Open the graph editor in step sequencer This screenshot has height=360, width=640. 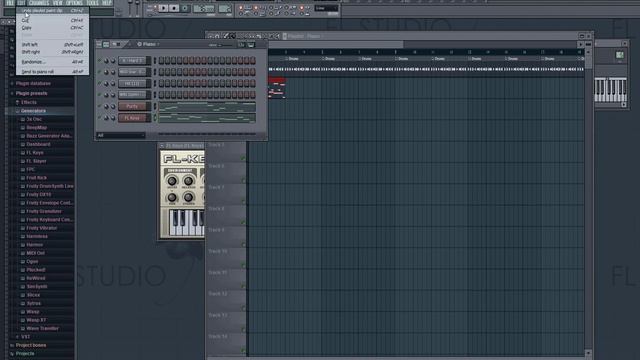tap(242, 44)
